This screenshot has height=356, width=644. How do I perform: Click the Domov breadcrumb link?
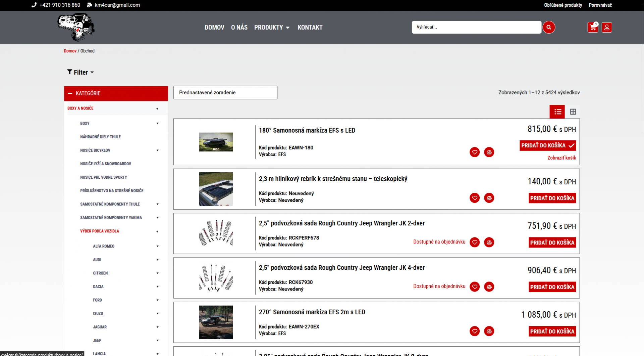[70, 51]
